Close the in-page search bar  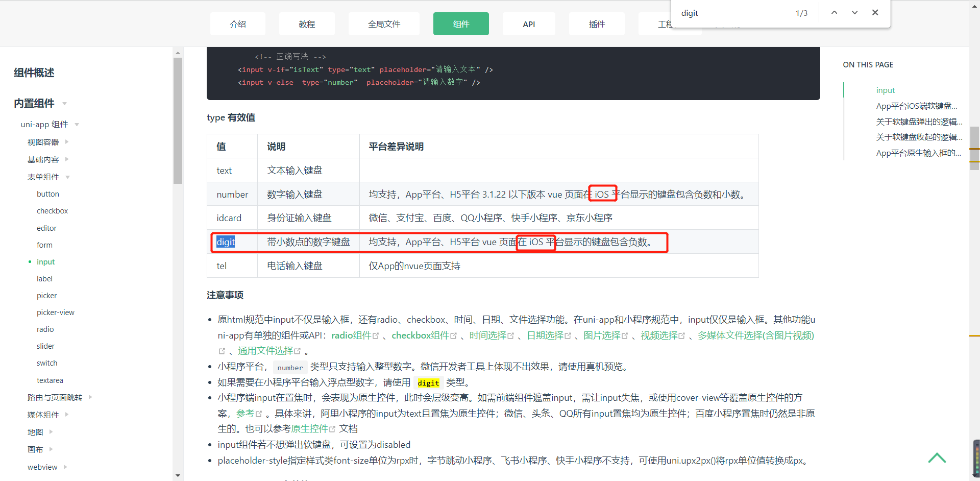[875, 12]
